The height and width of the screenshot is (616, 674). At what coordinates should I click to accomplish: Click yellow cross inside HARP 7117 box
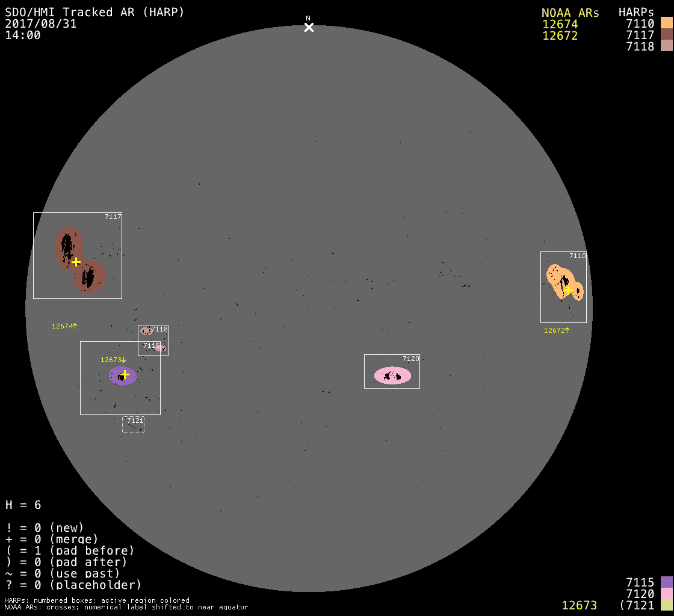(x=76, y=262)
